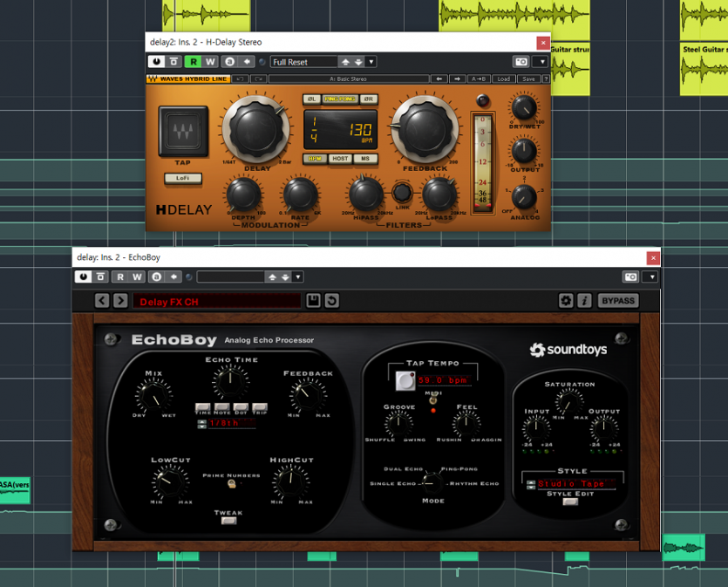
Task: Toggle the LoFi button on H-Delay
Action: click(183, 178)
